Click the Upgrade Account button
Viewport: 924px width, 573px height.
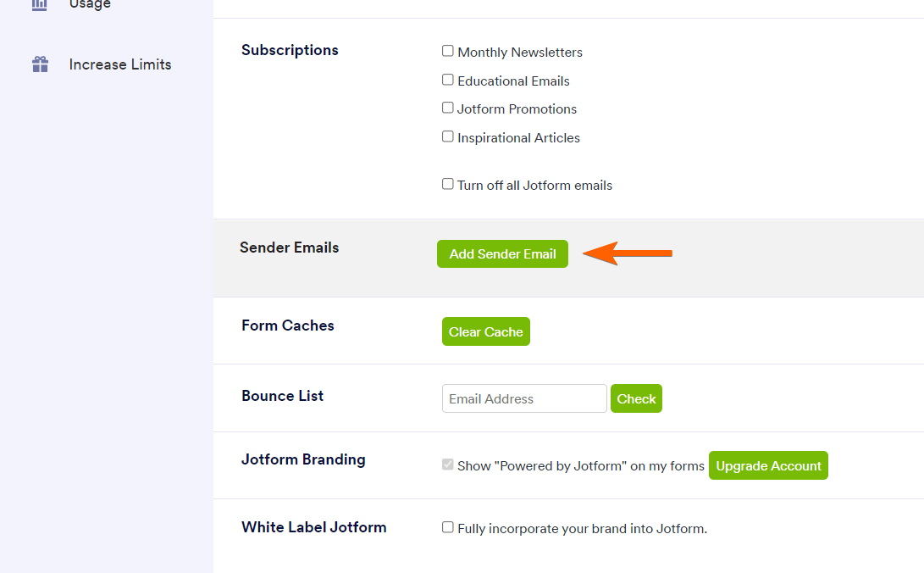click(x=768, y=465)
